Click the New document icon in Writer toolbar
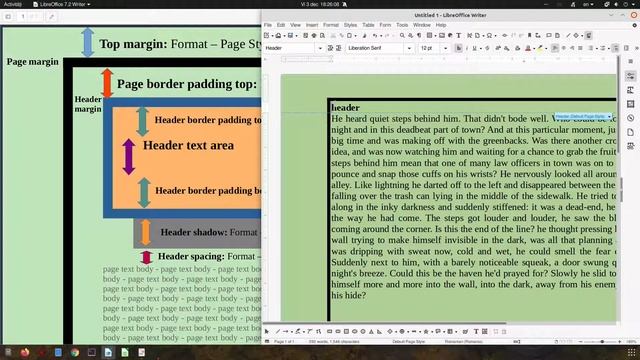Viewport: 640px width, 360px height. [x=267, y=36]
